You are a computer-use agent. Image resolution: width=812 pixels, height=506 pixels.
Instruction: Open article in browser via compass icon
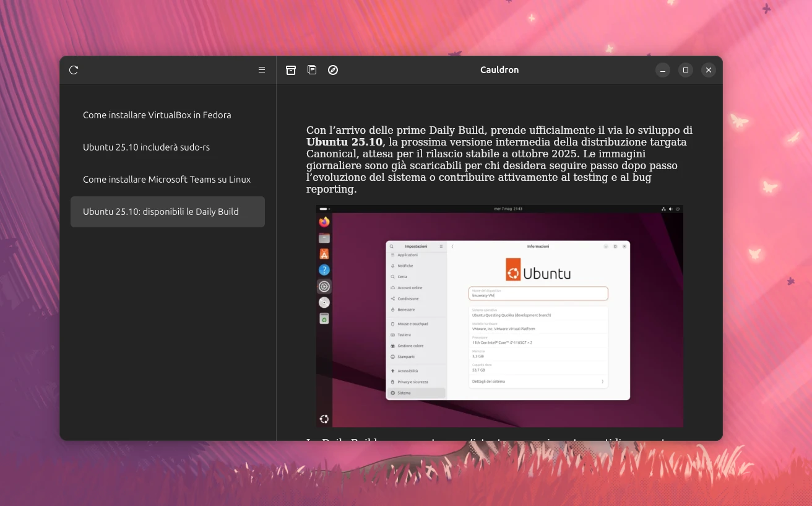[333, 70]
